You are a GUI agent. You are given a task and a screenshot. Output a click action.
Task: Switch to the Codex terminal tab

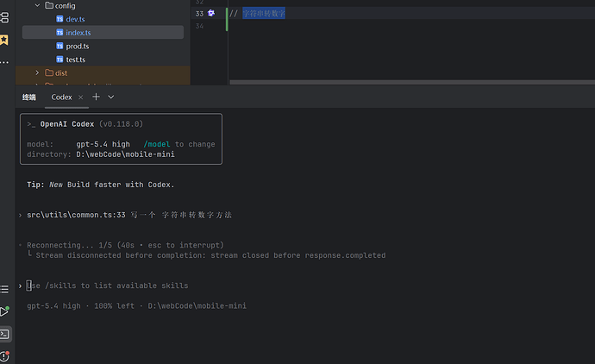pyautogui.click(x=61, y=97)
